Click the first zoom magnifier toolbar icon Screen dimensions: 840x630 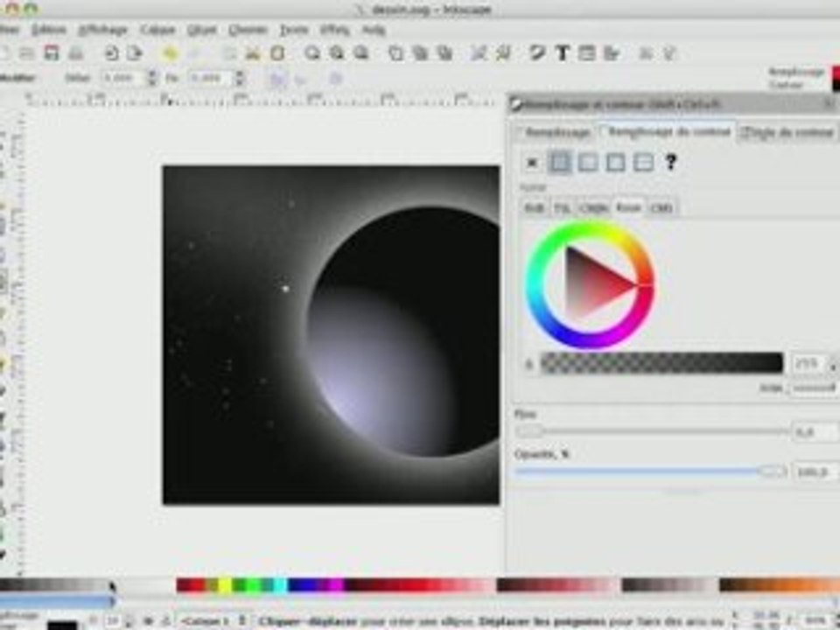coord(312,53)
